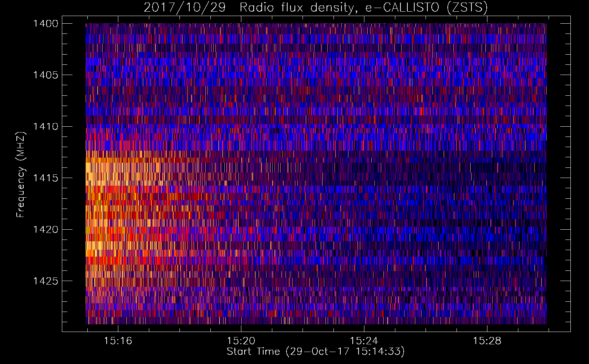Click the 1425 frequency tick label

coord(46,281)
